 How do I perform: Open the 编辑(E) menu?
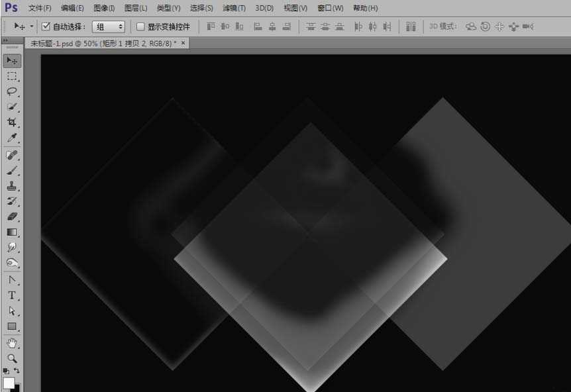click(72, 8)
